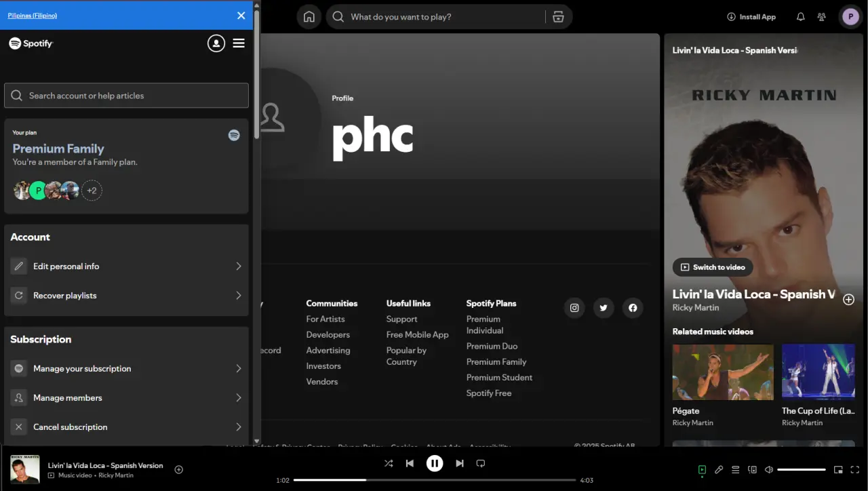Expand the Manage members chevron
The width and height of the screenshot is (868, 491).
tap(239, 398)
